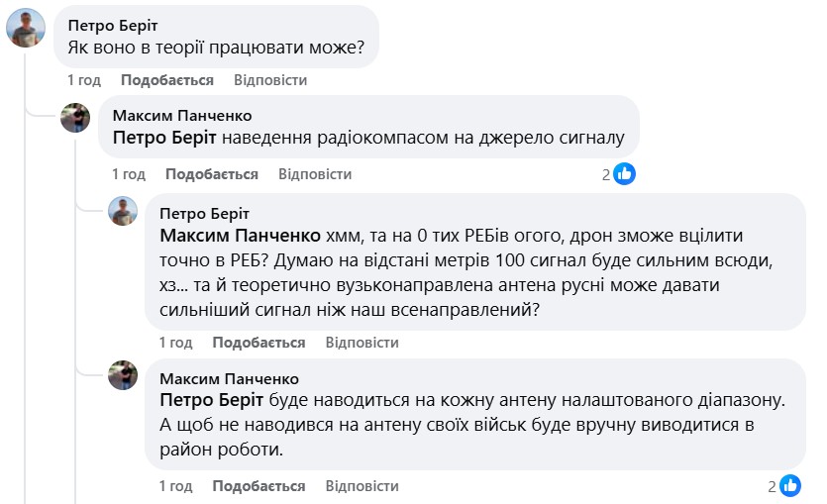Open author name Максим Панченко above радіокомпас reply
Viewport: 827px width, 504px height.
(182, 116)
